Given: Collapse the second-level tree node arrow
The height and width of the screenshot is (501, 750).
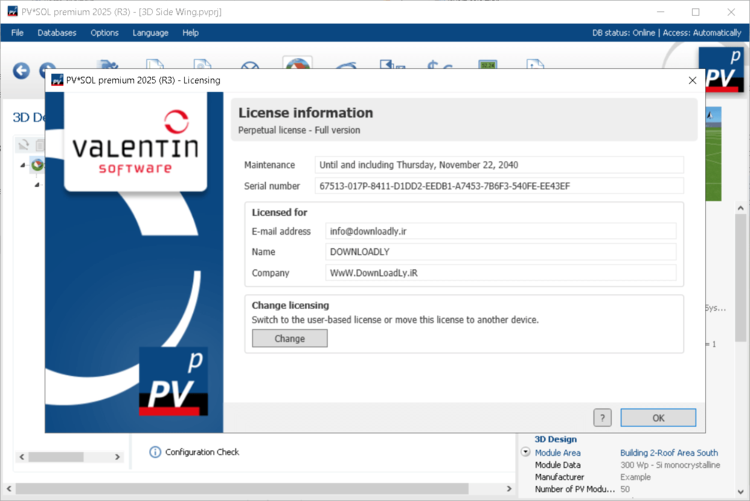Looking at the screenshot, I should coord(37,184).
